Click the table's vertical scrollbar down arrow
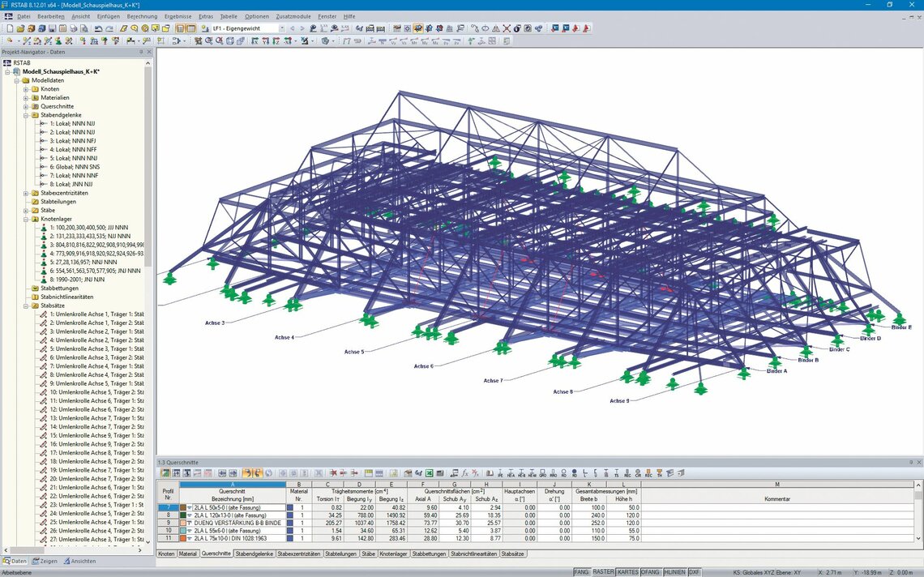This screenshot has width=924, height=577. (x=918, y=538)
